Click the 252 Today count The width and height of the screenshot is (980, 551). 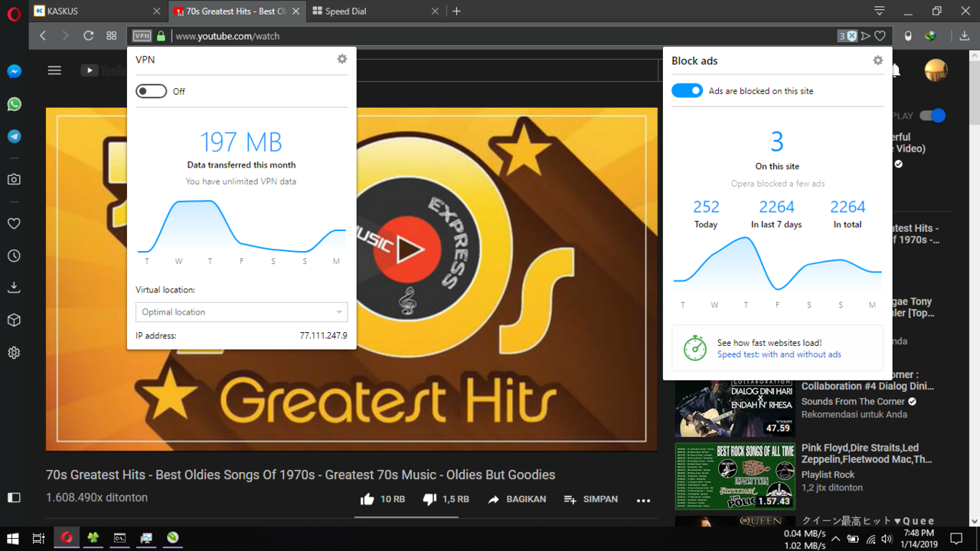point(706,207)
